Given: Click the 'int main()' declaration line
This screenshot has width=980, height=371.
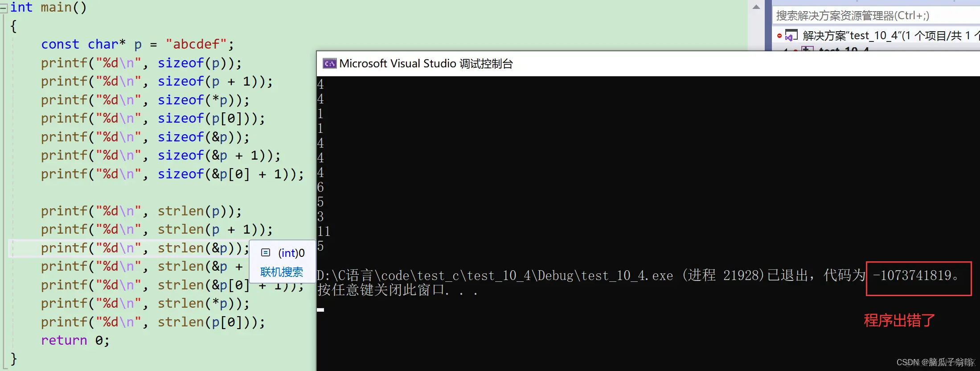Looking at the screenshot, I should tap(48, 7).
